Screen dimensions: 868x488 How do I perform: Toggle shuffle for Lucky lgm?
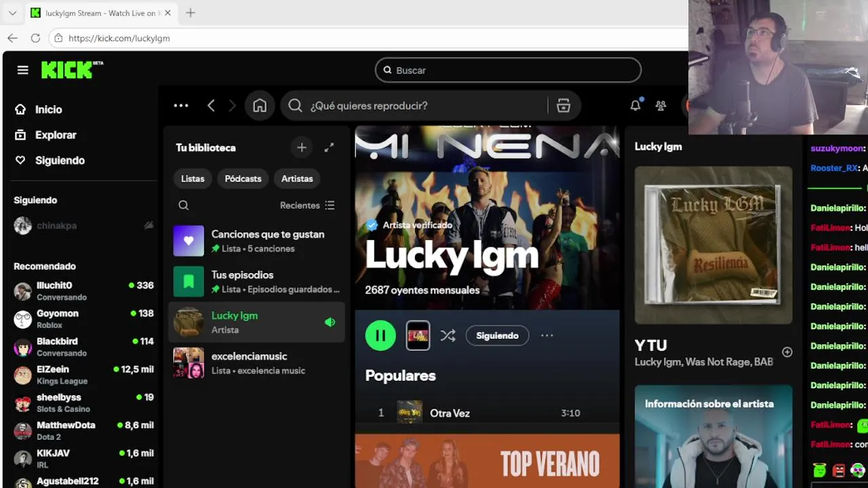tap(448, 335)
